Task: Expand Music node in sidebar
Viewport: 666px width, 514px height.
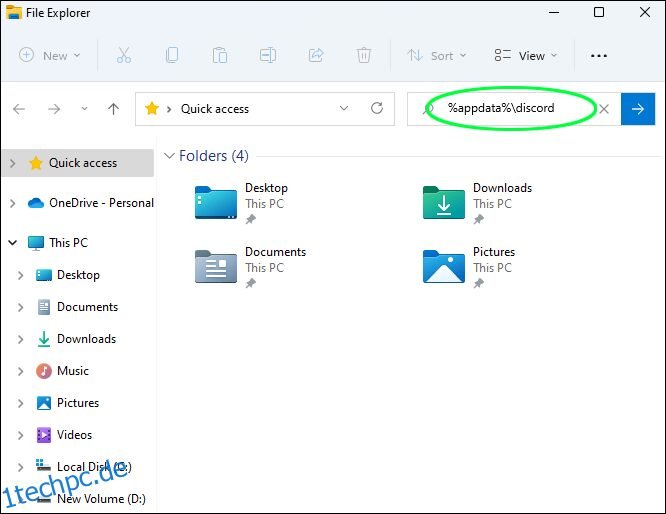Action: pos(20,371)
